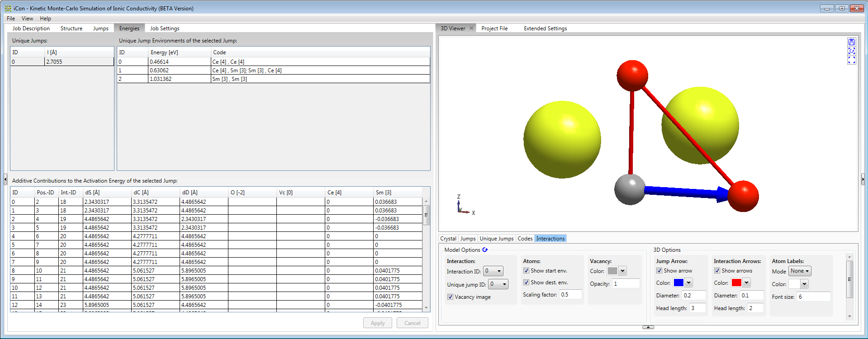The height and width of the screenshot is (339, 868).
Task: Toggle the Vacancy image checkbox
Action: point(450,297)
